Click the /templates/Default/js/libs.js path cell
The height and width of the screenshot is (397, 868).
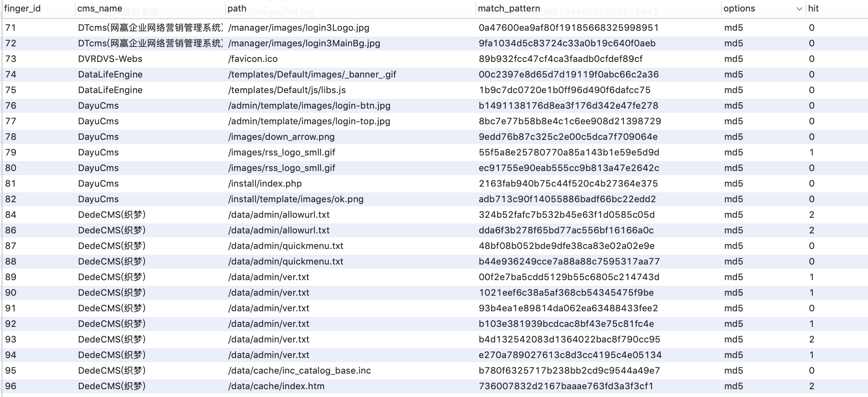pos(287,90)
